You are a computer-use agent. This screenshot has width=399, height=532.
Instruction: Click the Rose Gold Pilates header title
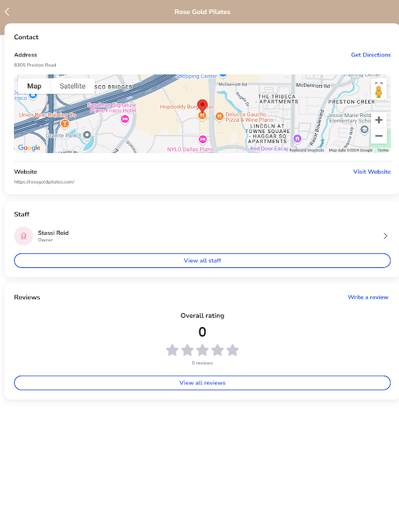click(202, 12)
